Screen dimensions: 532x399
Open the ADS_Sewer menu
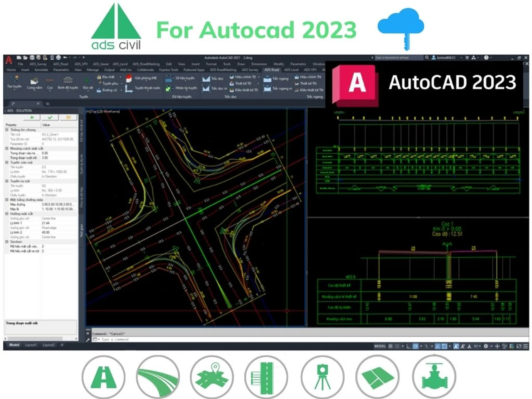101,64
